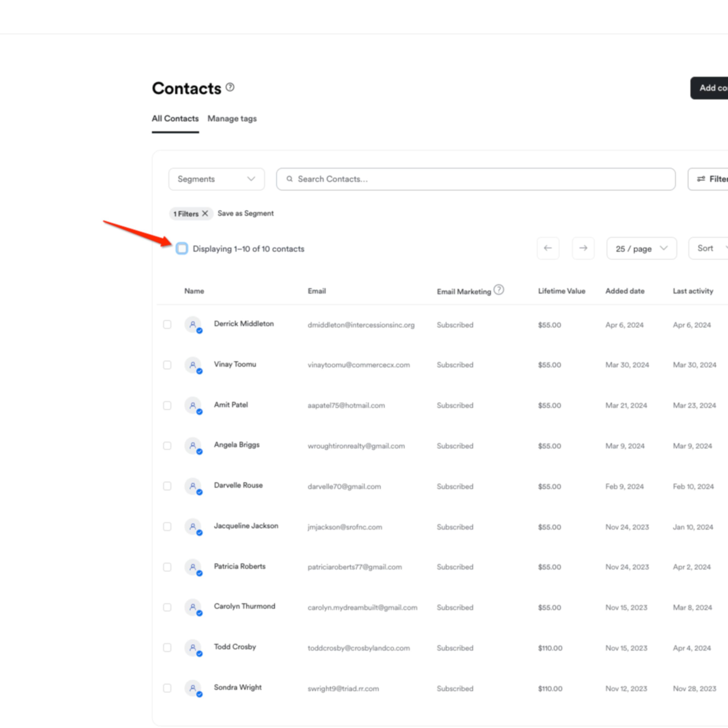
Task: Tick the select-all contacts checkbox
Action: point(182,248)
